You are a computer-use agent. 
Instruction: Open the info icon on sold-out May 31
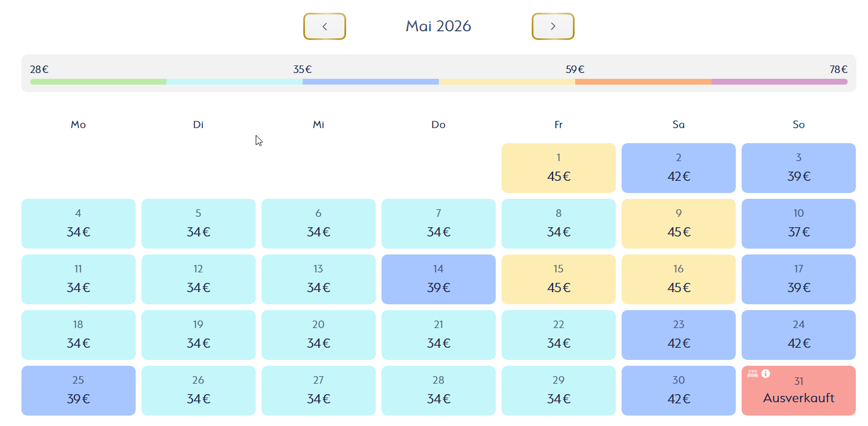pos(765,374)
